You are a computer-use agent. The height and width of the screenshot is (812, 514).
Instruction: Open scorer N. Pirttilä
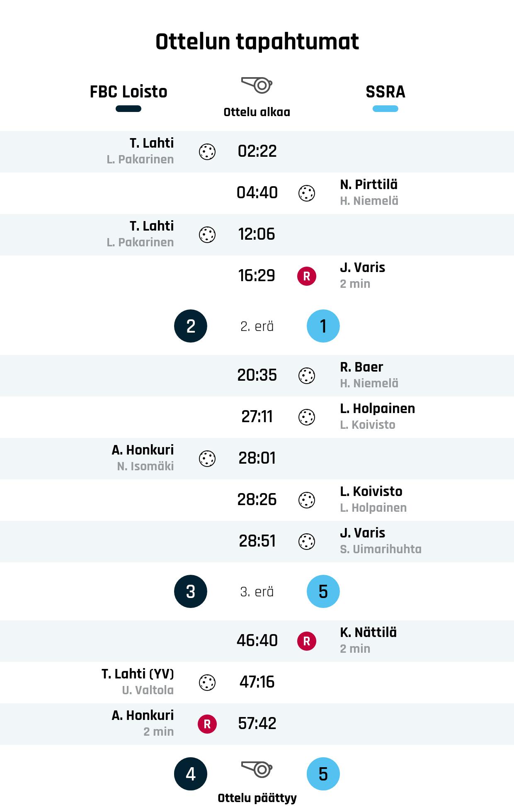coord(369,185)
